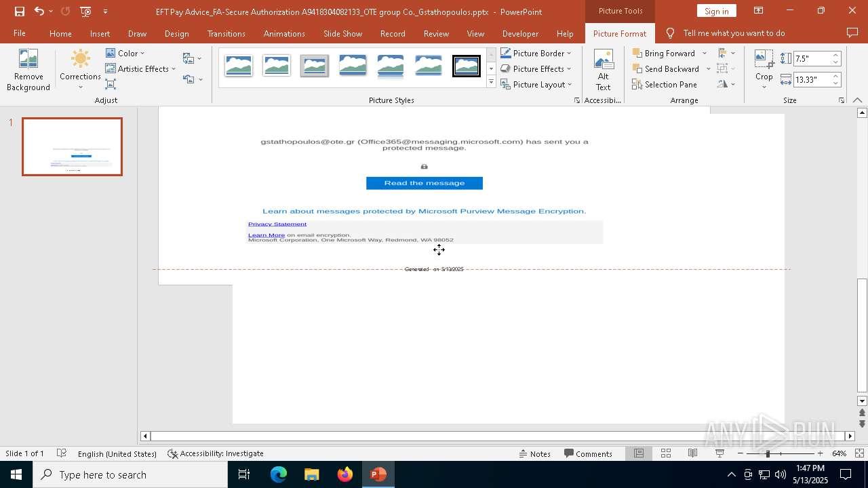Click Bring Forward
The width and height of the screenshot is (868, 488).
[664, 53]
